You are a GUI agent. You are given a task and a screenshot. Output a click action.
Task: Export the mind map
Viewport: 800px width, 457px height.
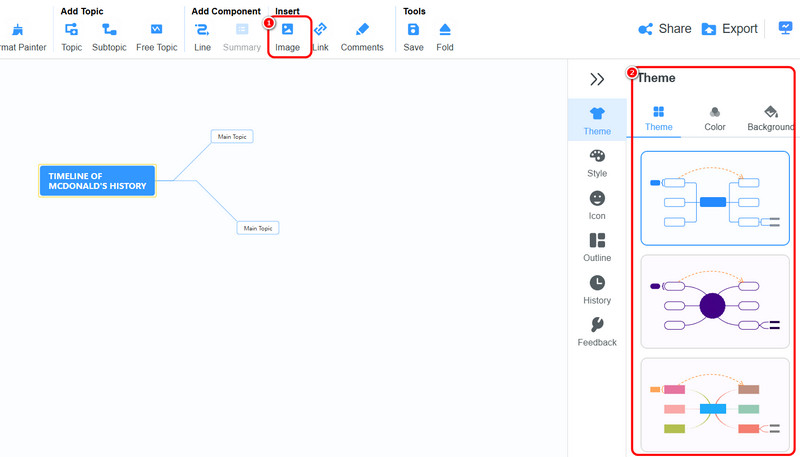pyautogui.click(x=730, y=29)
